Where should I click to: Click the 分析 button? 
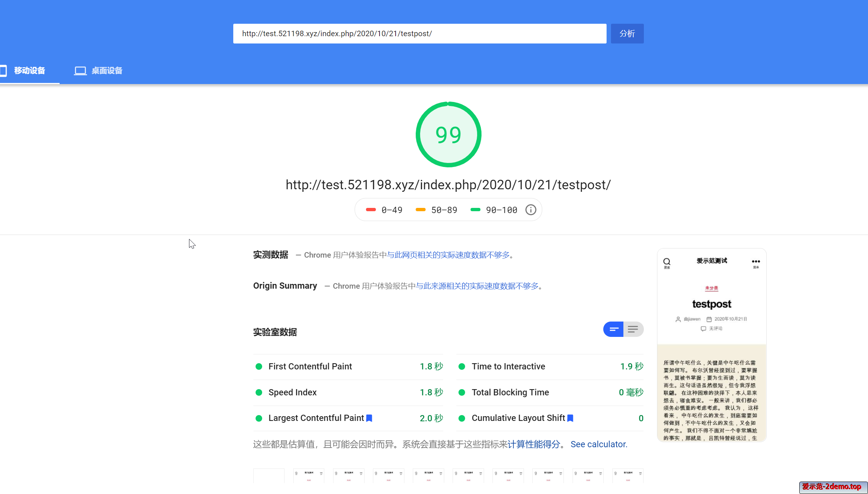coord(627,34)
